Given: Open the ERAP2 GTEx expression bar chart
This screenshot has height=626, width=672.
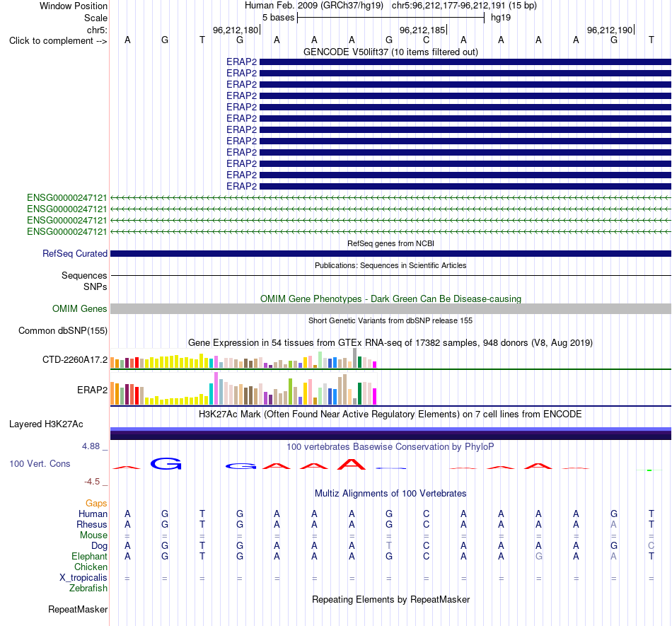Looking at the screenshot, I should pos(243,388).
